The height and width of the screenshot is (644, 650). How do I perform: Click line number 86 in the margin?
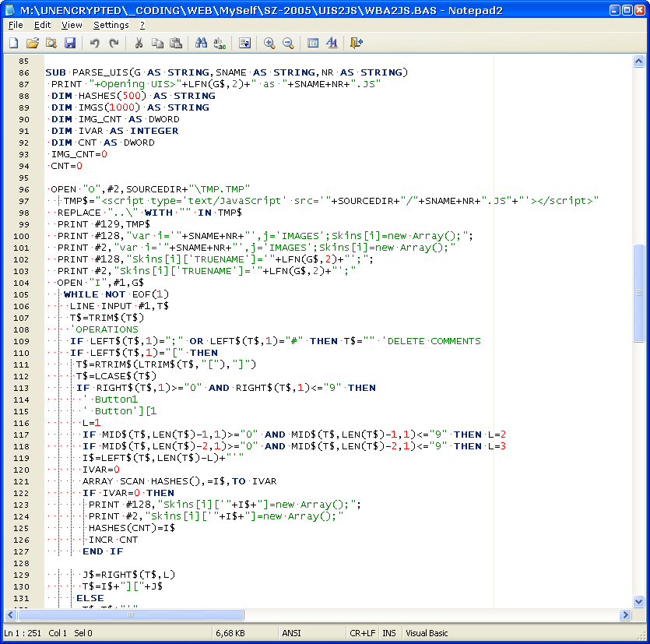24,72
